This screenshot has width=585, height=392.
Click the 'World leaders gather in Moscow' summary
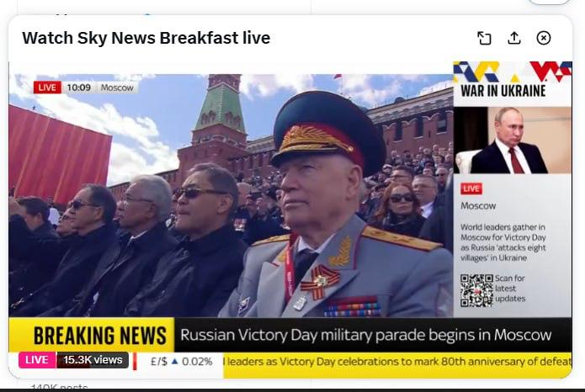tap(503, 242)
